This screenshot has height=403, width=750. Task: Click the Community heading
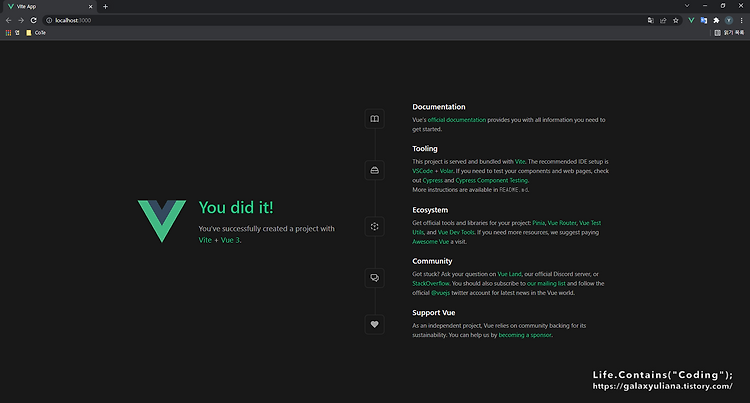432,261
